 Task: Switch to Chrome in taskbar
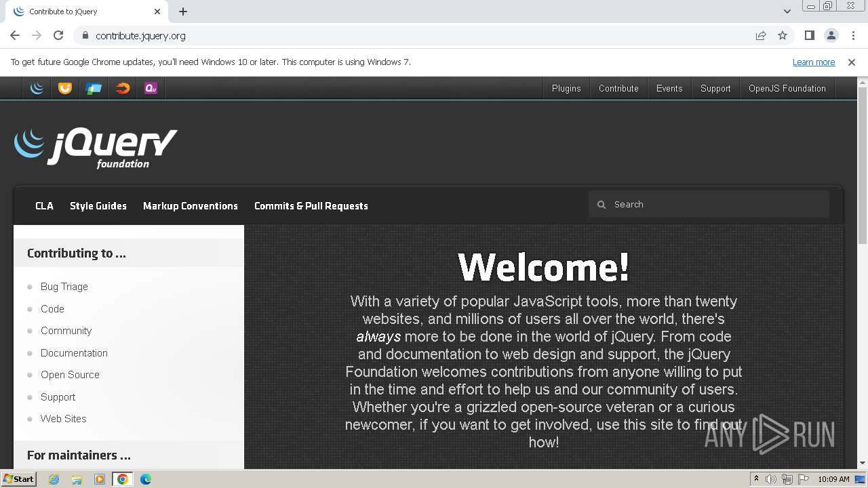[x=123, y=479]
